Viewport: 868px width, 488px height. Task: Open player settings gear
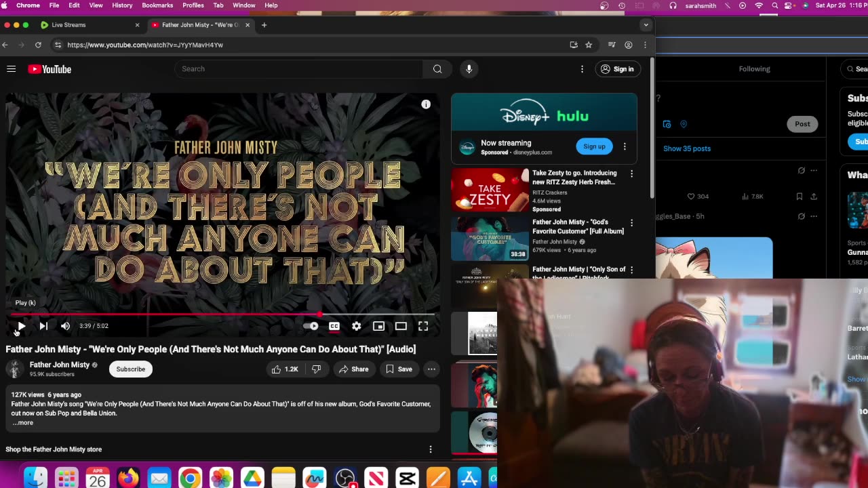coord(357,326)
